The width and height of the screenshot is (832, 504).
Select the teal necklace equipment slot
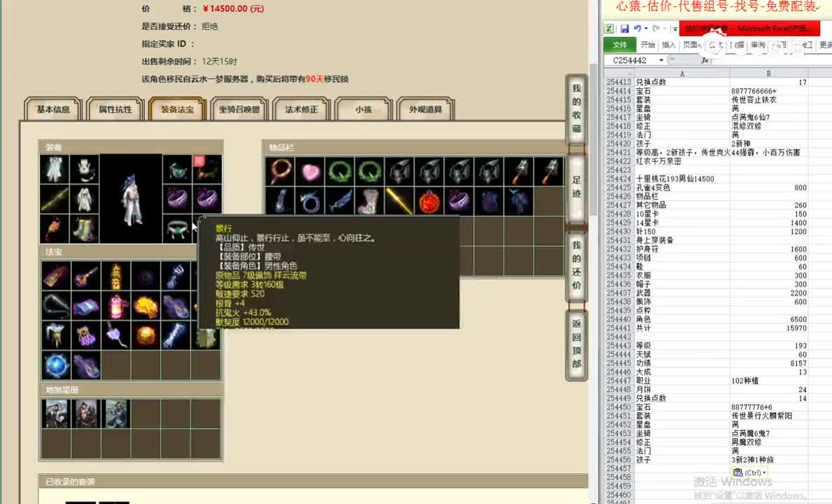click(x=177, y=169)
